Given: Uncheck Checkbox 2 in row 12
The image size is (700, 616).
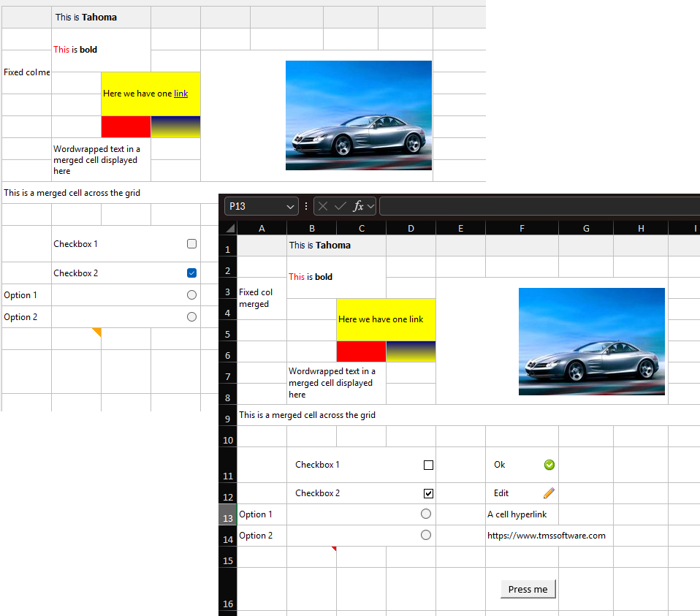Looking at the screenshot, I should click(x=428, y=493).
